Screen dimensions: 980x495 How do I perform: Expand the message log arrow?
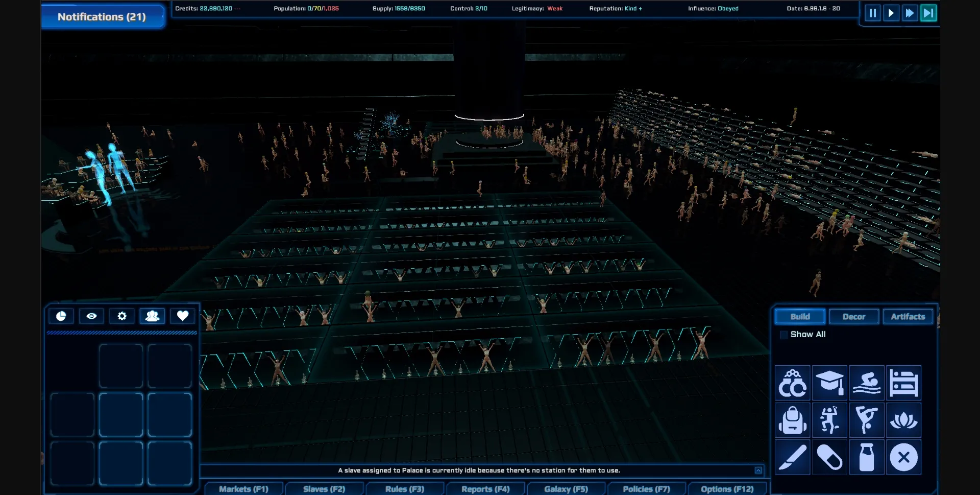[758, 470]
